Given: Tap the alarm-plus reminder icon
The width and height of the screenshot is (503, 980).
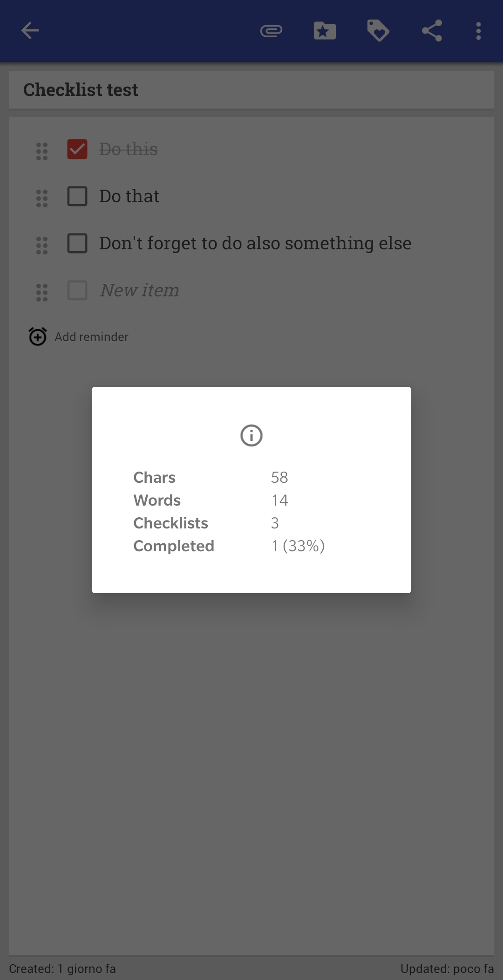Looking at the screenshot, I should 37,336.
